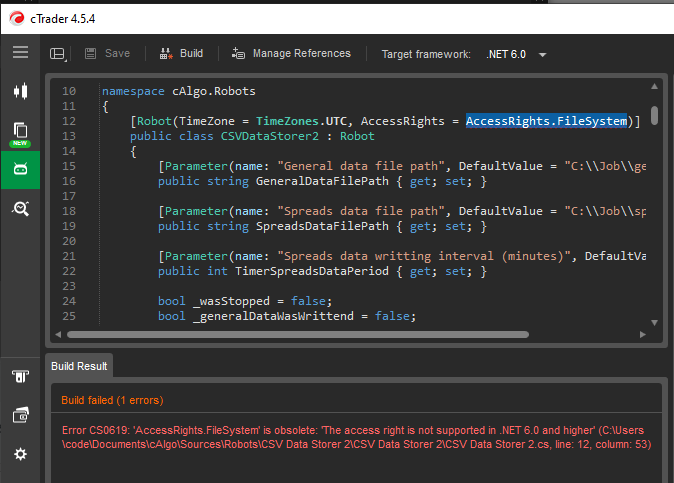This screenshot has height=483, width=674.
Task: Toggle the side panel layout icon
Action: coord(58,54)
